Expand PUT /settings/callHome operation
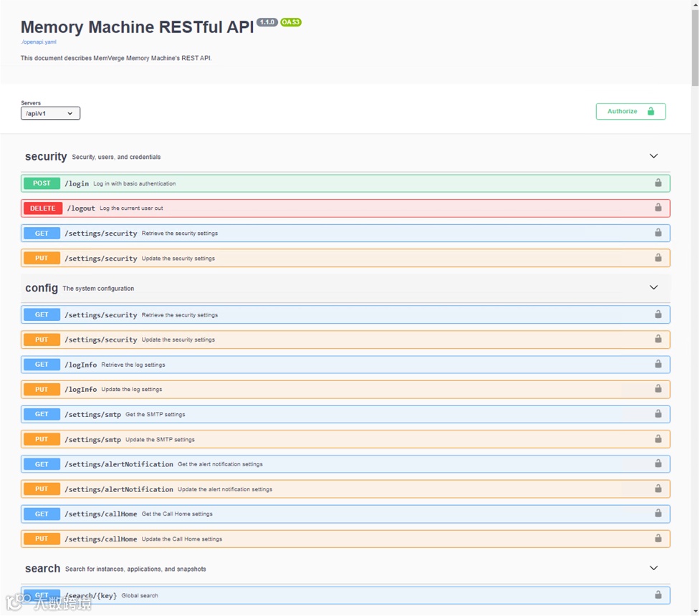This screenshot has width=700, height=616. pyautogui.click(x=345, y=539)
